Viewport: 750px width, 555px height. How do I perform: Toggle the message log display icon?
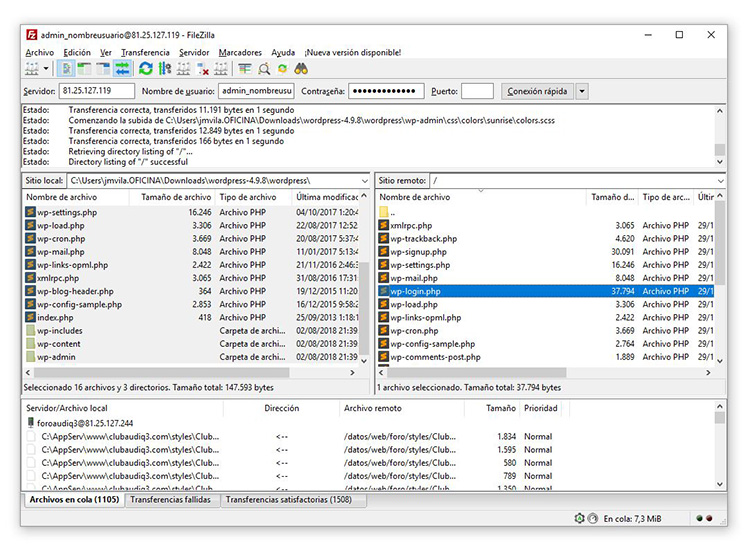pos(66,69)
